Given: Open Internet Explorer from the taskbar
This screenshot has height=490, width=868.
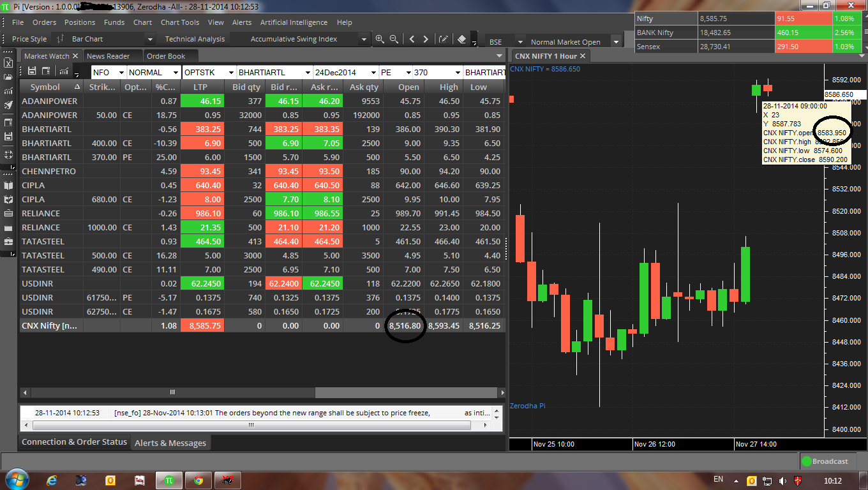Looking at the screenshot, I should (x=52, y=480).
